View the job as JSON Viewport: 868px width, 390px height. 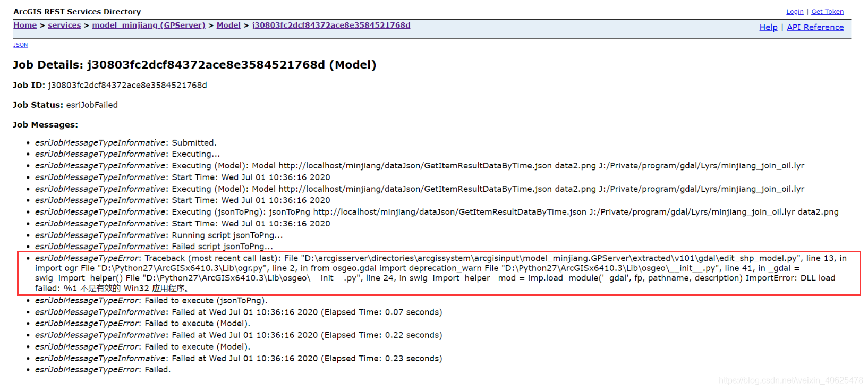(20, 45)
